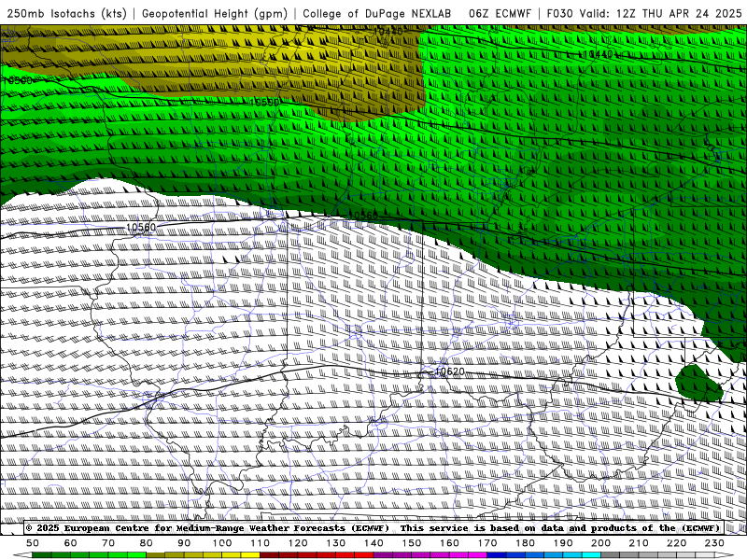Screen dimensions: 747x560
Task: Click the 110 value on the color scale
Action: [x=260, y=543]
